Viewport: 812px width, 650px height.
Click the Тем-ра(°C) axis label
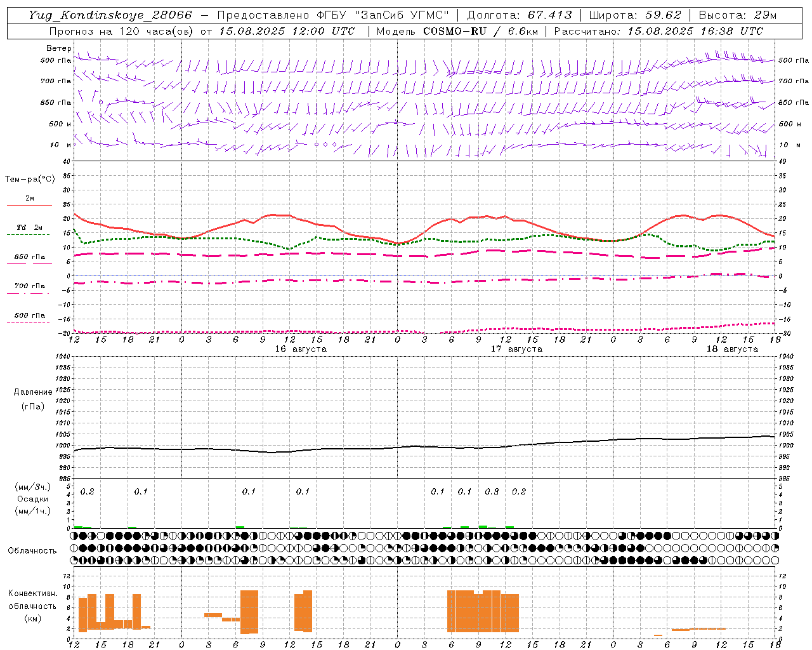point(30,180)
